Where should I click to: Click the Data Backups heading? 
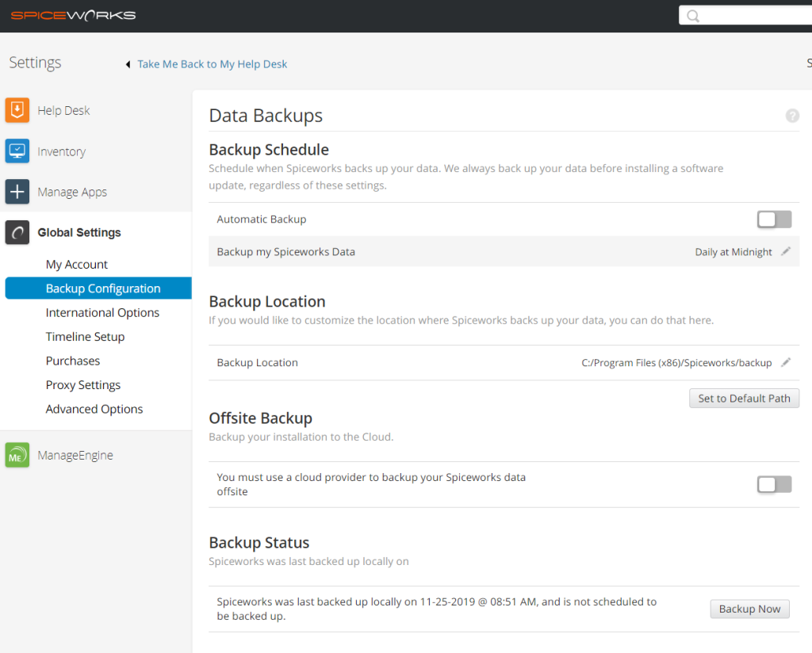coord(266,116)
